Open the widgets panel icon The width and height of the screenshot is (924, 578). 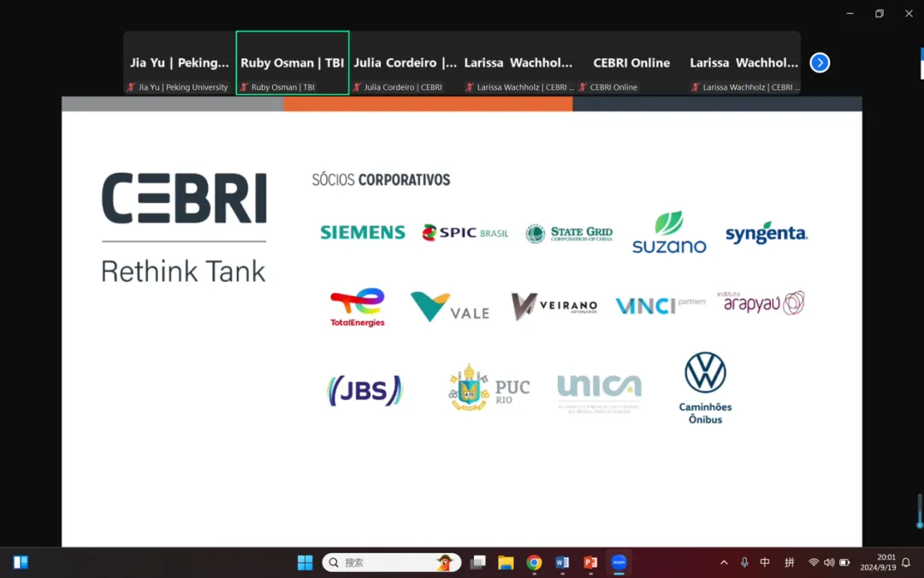point(21,563)
